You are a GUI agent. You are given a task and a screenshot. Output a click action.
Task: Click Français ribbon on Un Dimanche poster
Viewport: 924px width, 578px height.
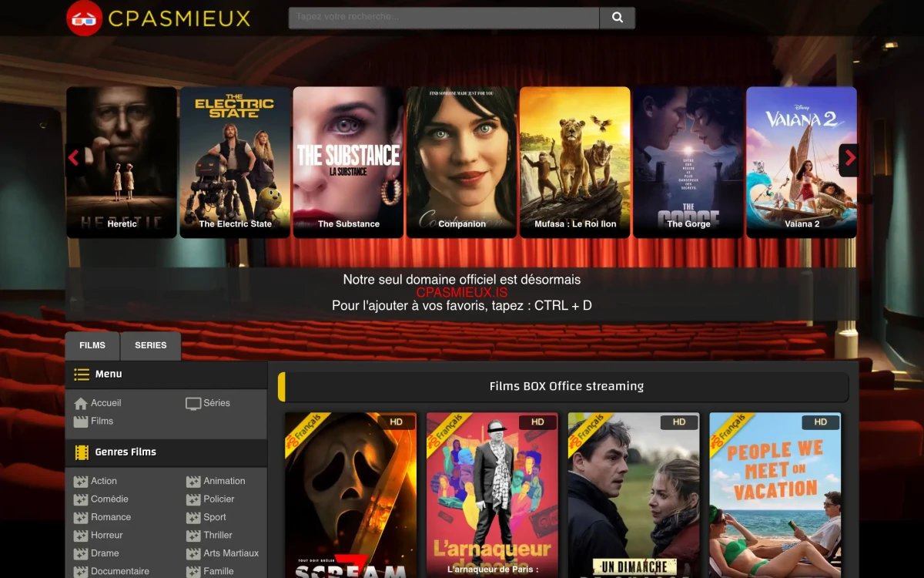click(x=590, y=435)
